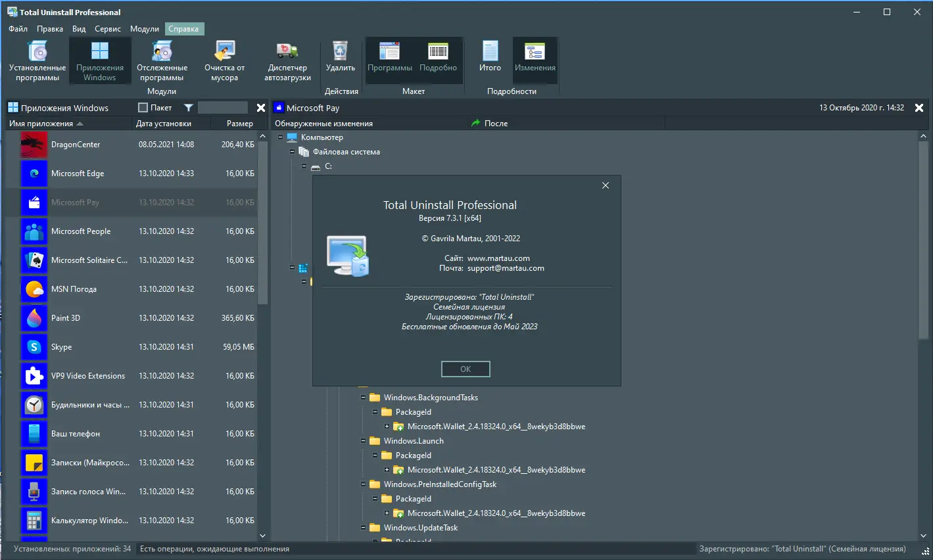Select the Программы layout view
Screen dimensions: 933x560
(x=389, y=60)
